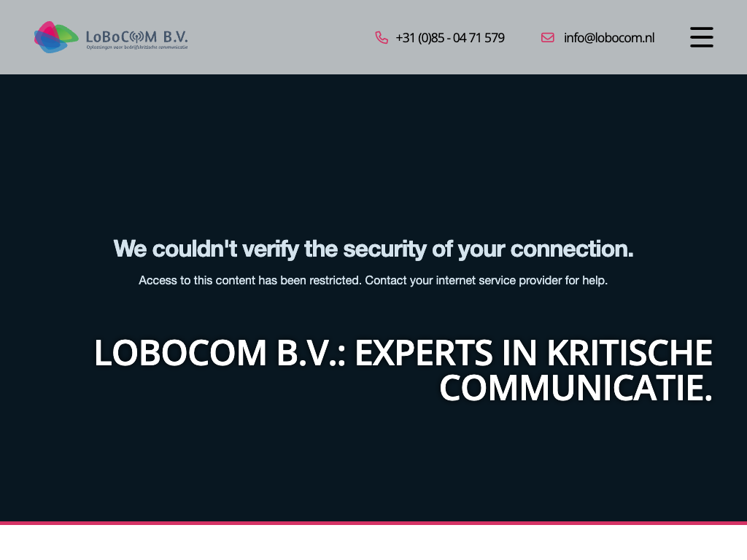Click the word 'COMMUNICATIE.' in the hero title
Viewport: 747px width, 560px height.
click(x=576, y=388)
